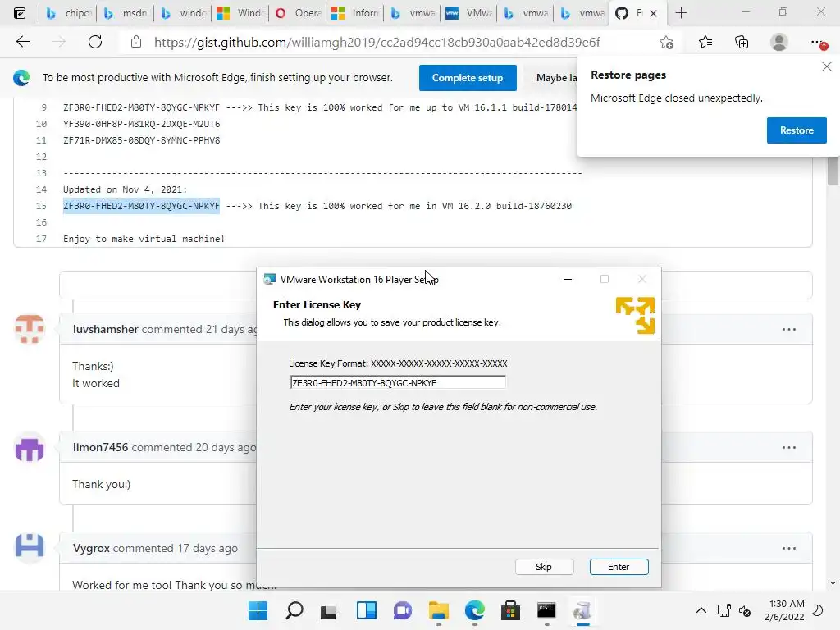840x630 pixels.
Task: Open the Vygrox comment options menu
Action: tap(788, 548)
